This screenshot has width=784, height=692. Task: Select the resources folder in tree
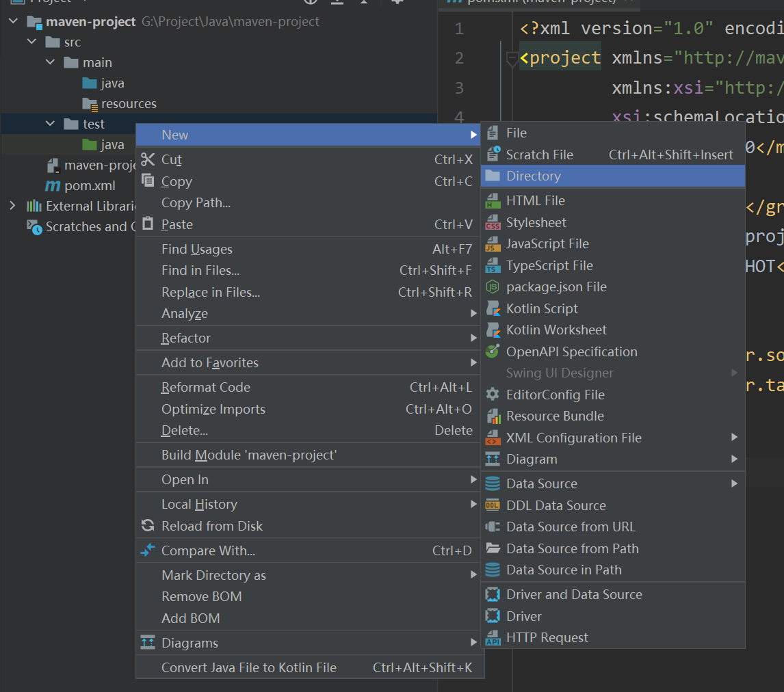click(119, 103)
